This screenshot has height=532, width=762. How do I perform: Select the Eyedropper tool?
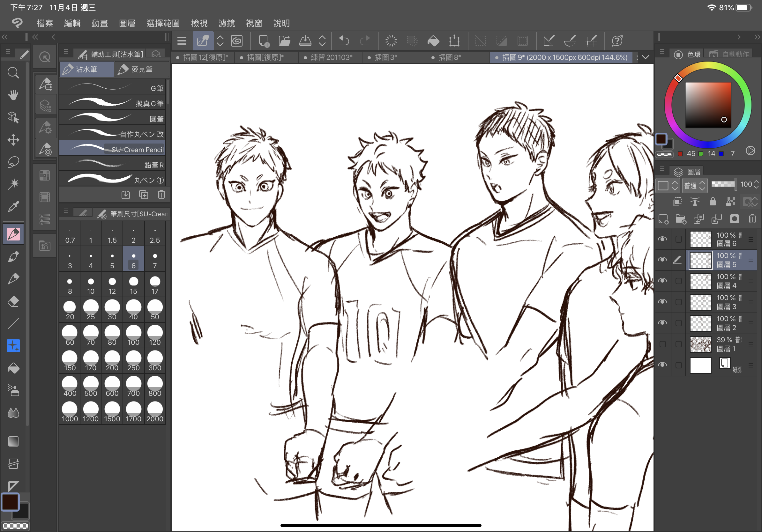13,207
